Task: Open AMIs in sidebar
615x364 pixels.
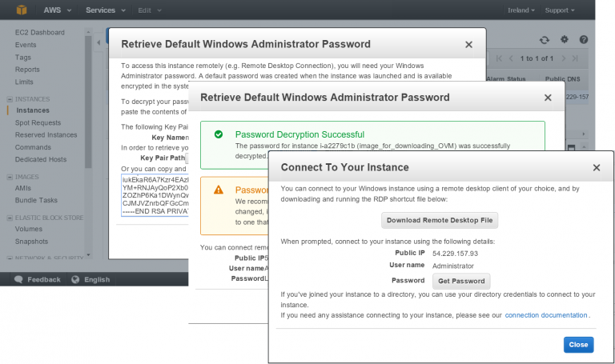Action: click(x=23, y=188)
